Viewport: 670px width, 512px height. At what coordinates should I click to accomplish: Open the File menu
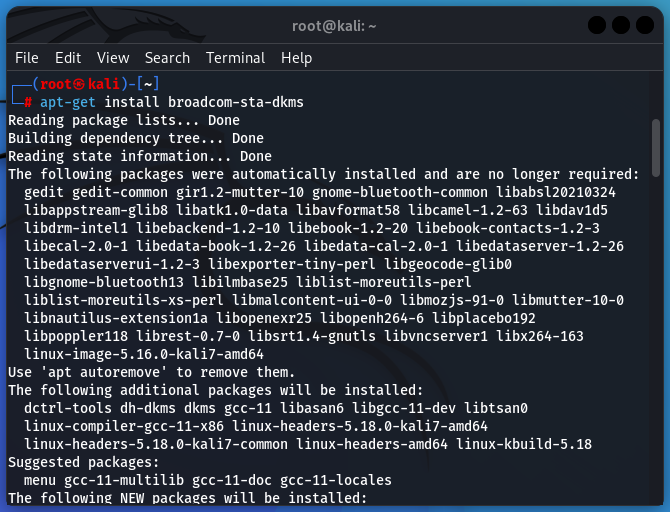pos(27,58)
